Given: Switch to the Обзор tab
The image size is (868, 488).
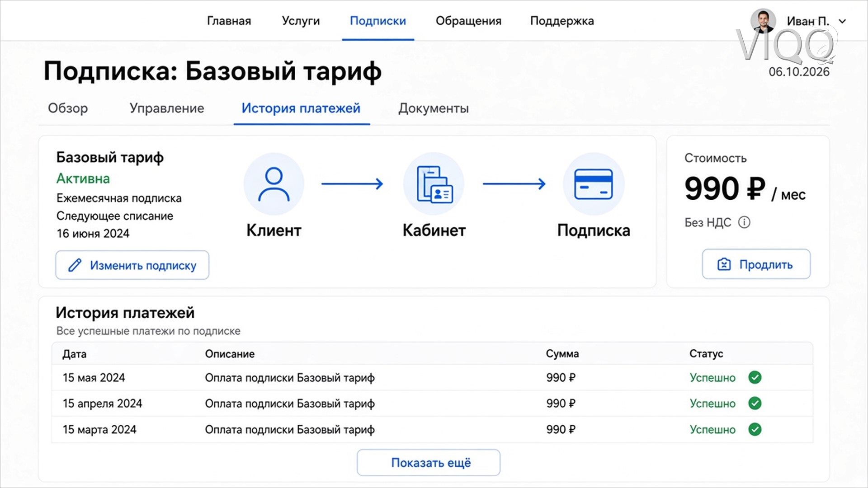Looking at the screenshot, I should [68, 108].
